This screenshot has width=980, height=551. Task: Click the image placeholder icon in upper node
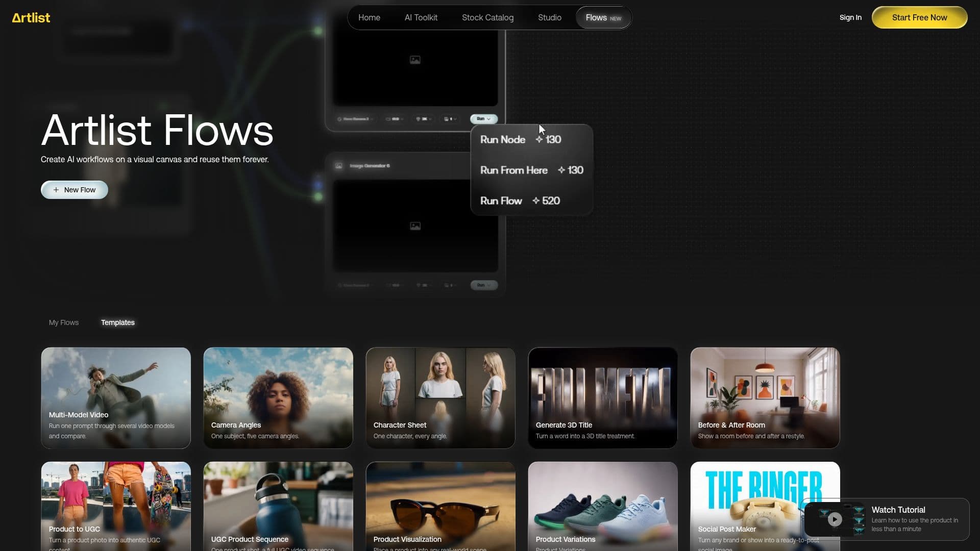click(415, 60)
